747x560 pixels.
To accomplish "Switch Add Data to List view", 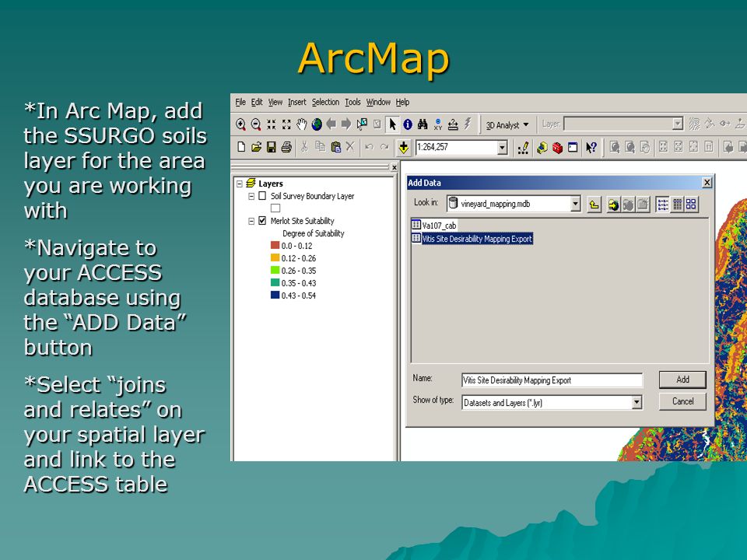I will pos(662,205).
